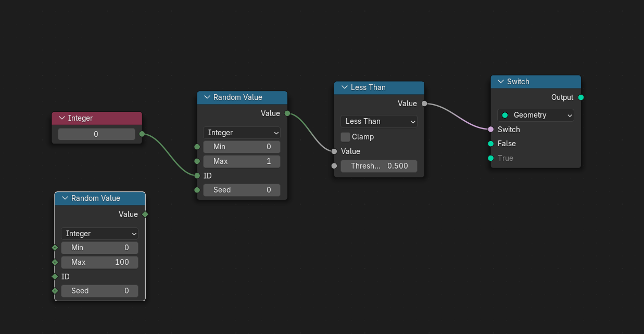Click the Max input socket next to value 1
The width and height of the screenshot is (644, 334).
pyautogui.click(x=197, y=161)
